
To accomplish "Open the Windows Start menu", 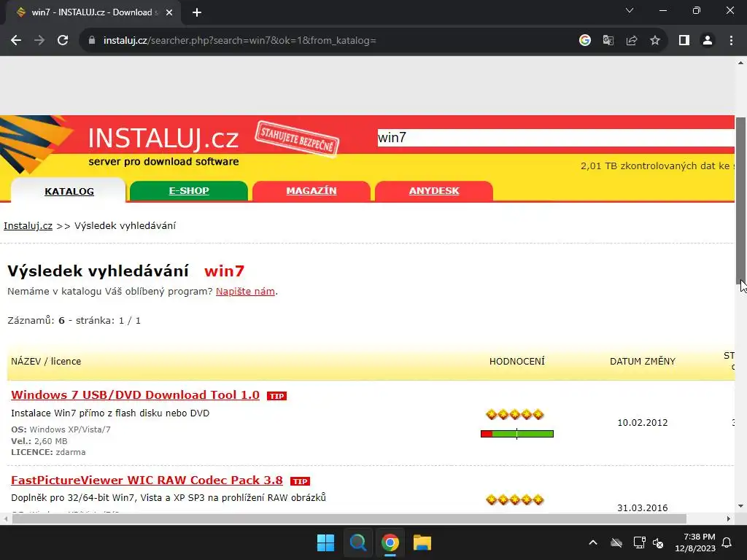I will (x=326, y=542).
